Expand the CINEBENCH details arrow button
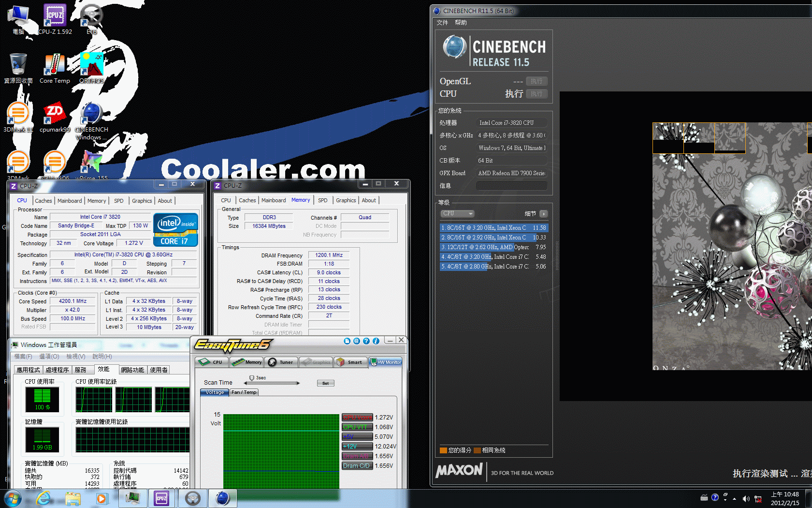This screenshot has width=812, height=508. [x=544, y=213]
